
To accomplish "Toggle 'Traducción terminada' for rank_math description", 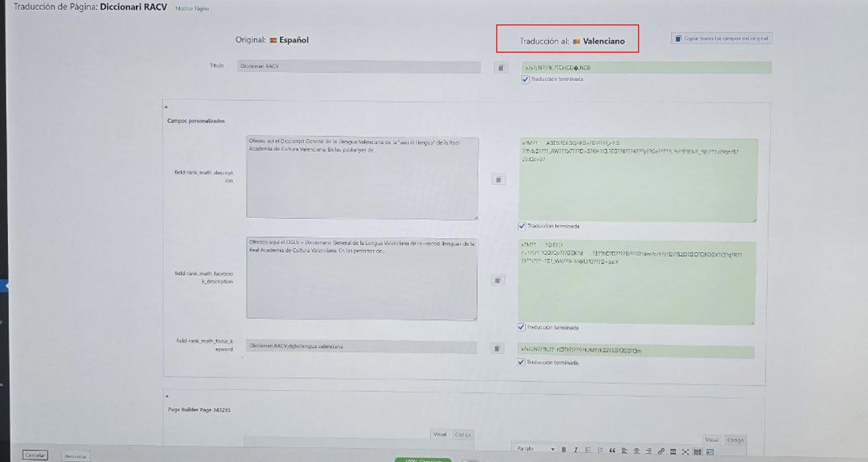I will coord(522,226).
